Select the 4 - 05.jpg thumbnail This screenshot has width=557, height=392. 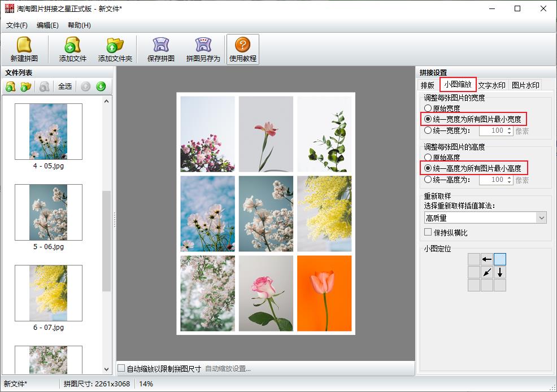49,132
